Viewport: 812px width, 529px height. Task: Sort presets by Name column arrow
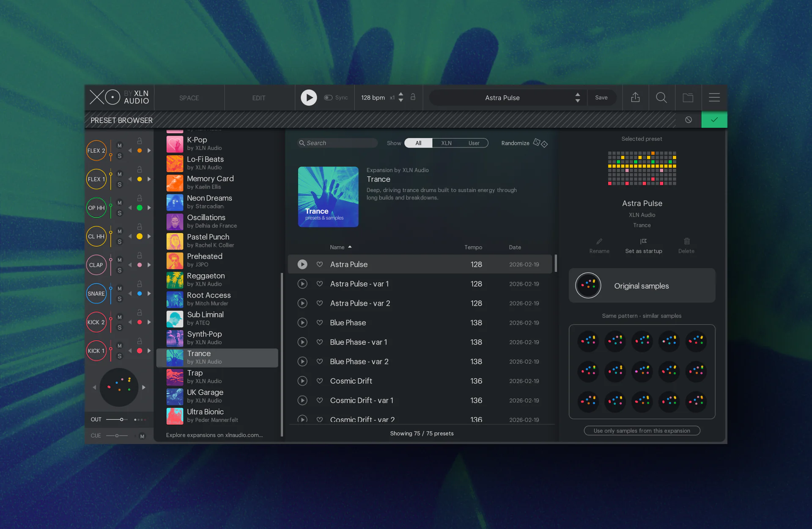tap(350, 247)
